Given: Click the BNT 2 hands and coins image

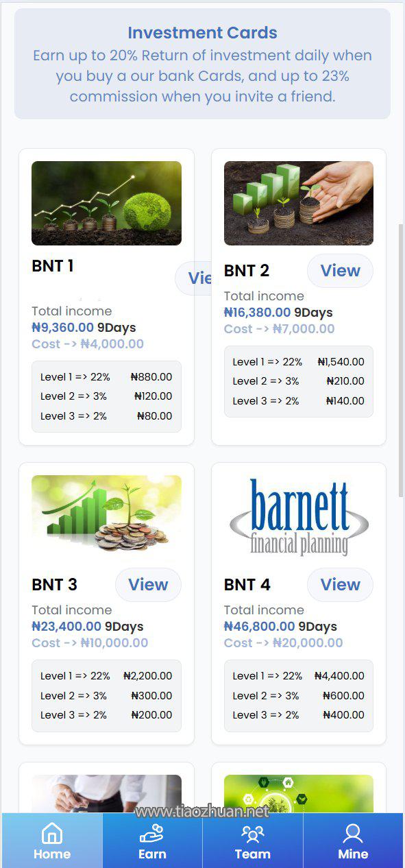Looking at the screenshot, I should [x=299, y=203].
